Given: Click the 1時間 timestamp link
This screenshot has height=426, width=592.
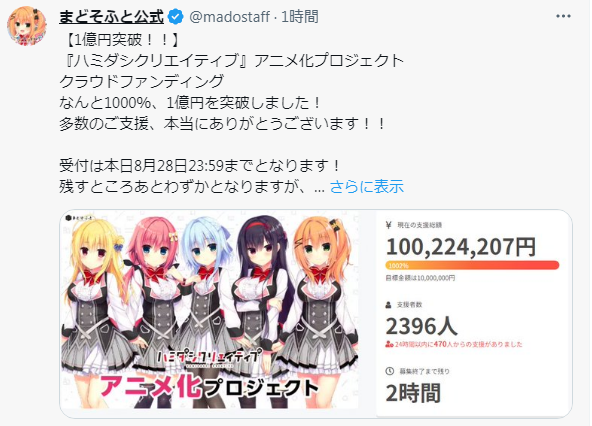Looking at the screenshot, I should pos(300,17).
